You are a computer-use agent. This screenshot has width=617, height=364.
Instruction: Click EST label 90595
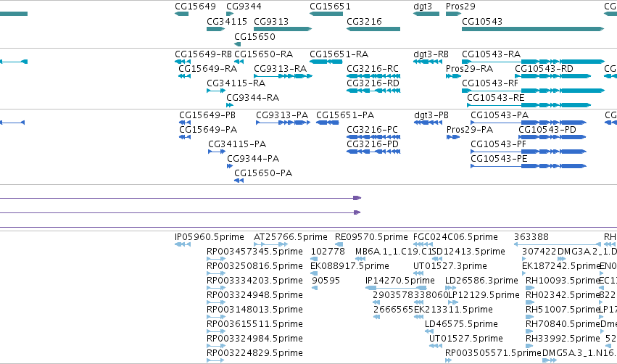point(326,281)
